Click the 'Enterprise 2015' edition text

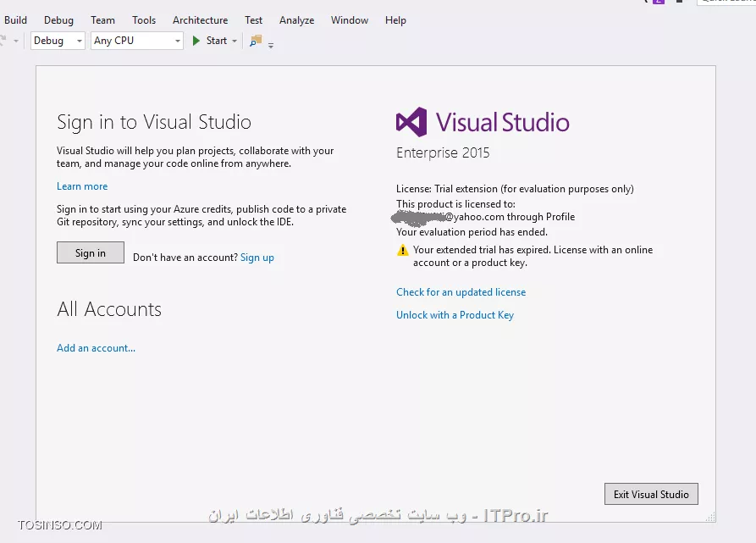coord(443,152)
